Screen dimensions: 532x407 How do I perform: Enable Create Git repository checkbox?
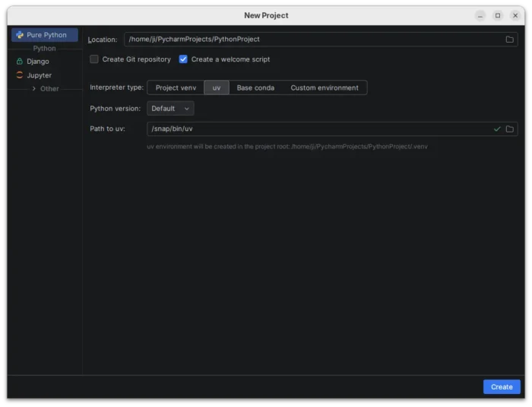94,59
